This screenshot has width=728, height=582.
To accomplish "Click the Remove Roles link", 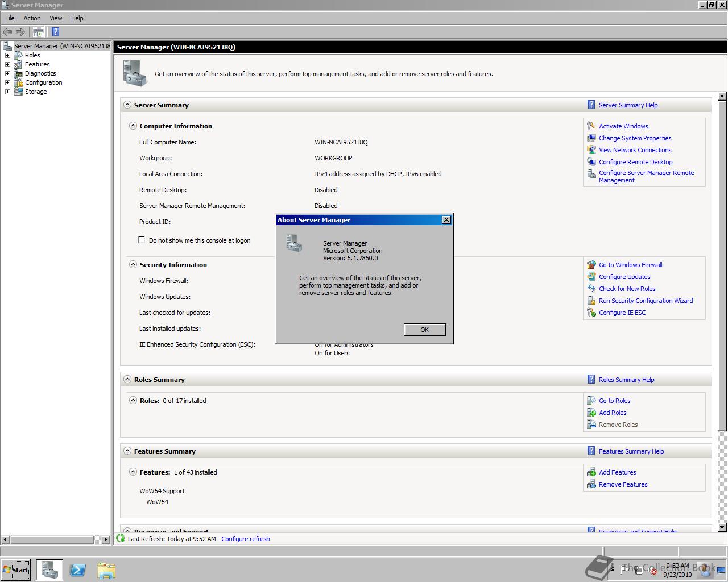I will (618, 425).
